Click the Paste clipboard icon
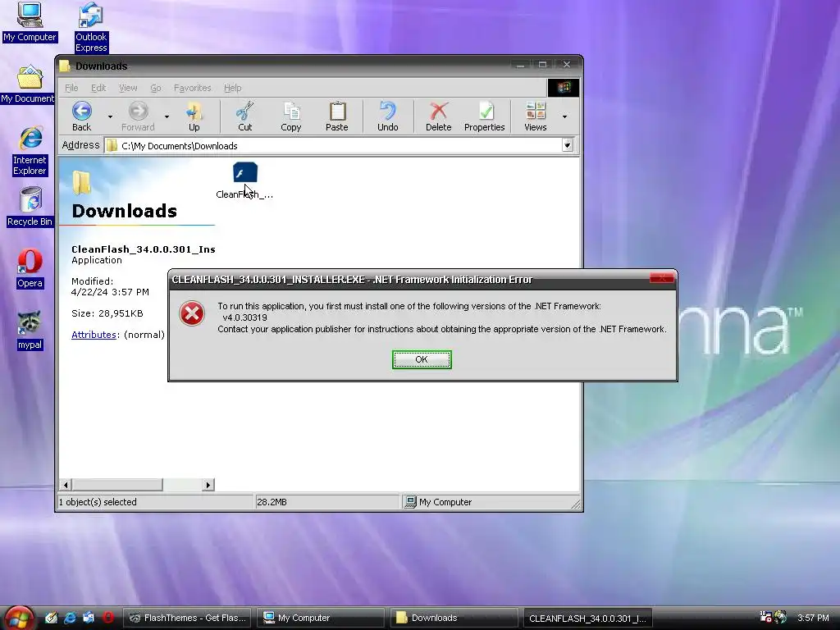This screenshot has width=840, height=630. pyautogui.click(x=337, y=116)
